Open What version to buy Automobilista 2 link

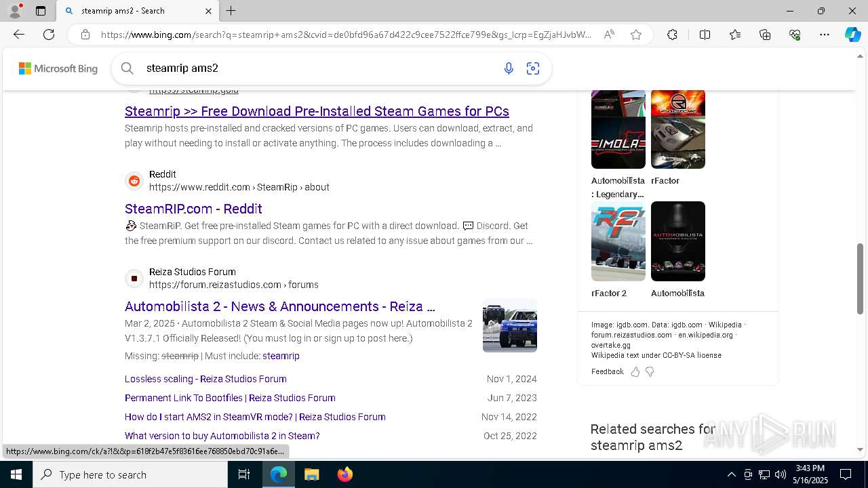[x=222, y=436]
